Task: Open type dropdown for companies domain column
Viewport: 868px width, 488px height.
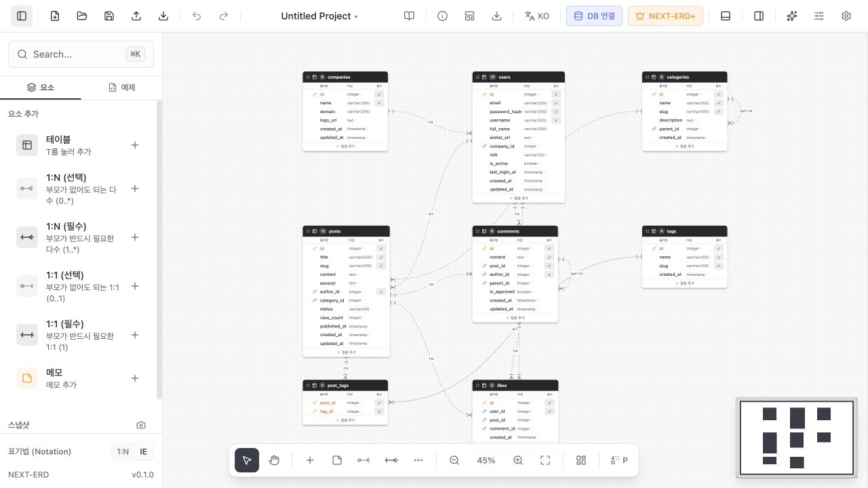Action: [x=359, y=112]
